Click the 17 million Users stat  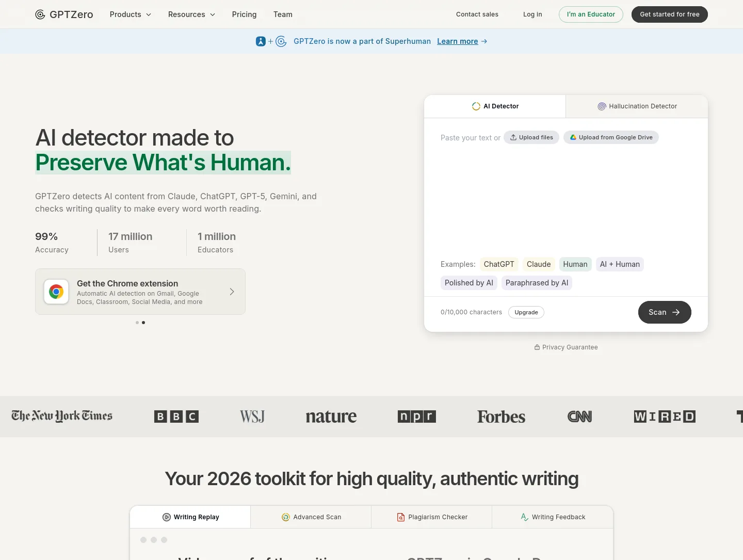tap(131, 243)
